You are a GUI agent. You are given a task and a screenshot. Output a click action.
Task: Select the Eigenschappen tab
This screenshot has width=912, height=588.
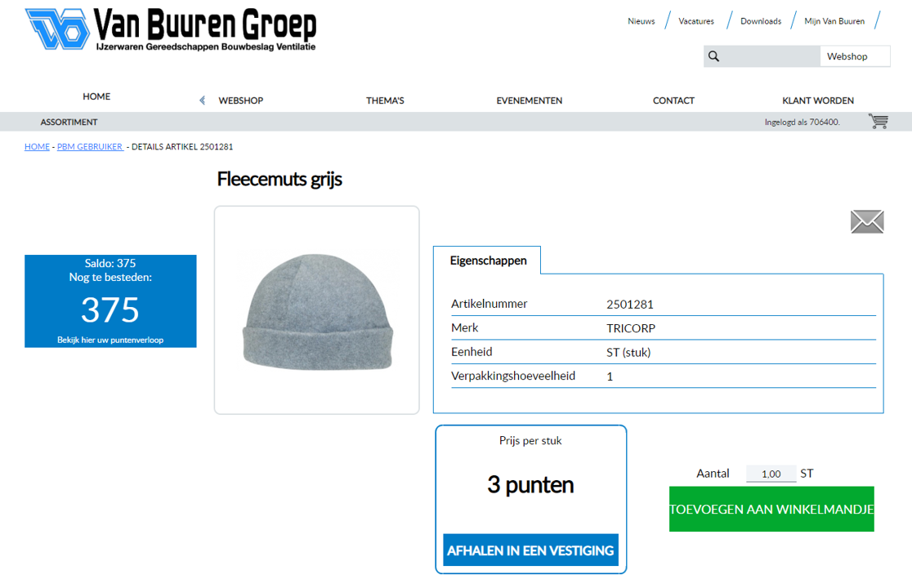(x=487, y=261)
